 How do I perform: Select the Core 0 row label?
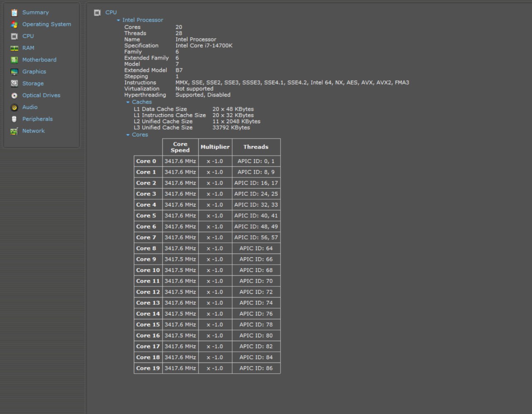(x=146, y=161)
